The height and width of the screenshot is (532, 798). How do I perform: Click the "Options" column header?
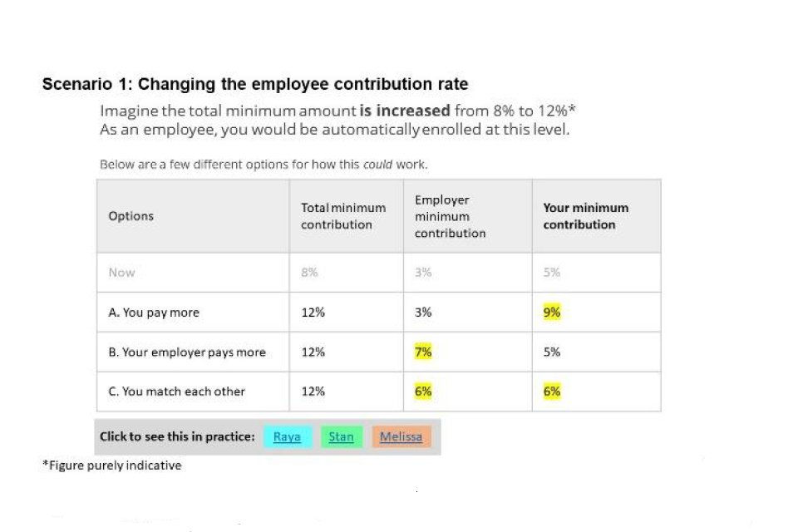131,216
